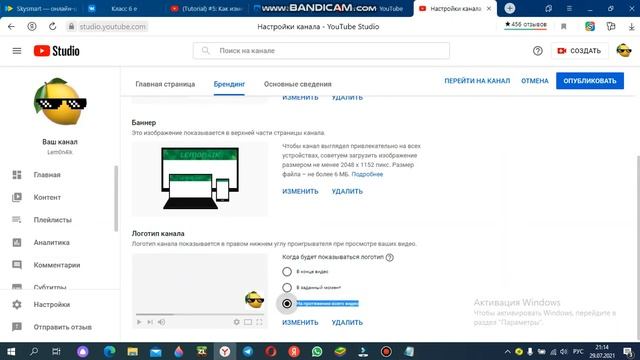
Task: Open the help question mark icon
Action: coord(538,51)
